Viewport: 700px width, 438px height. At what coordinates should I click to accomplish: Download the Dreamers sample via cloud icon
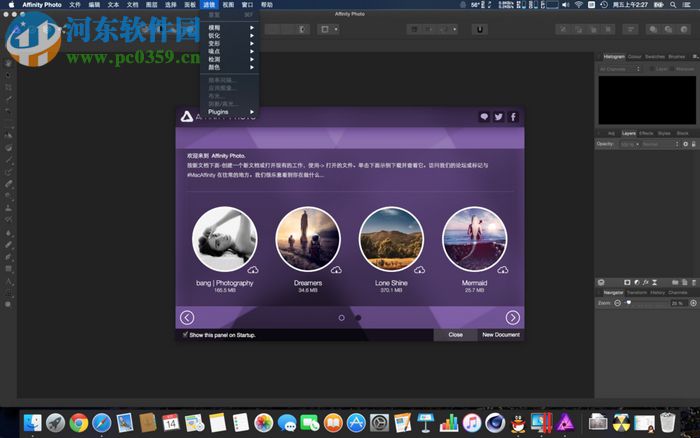coord(336,270)
